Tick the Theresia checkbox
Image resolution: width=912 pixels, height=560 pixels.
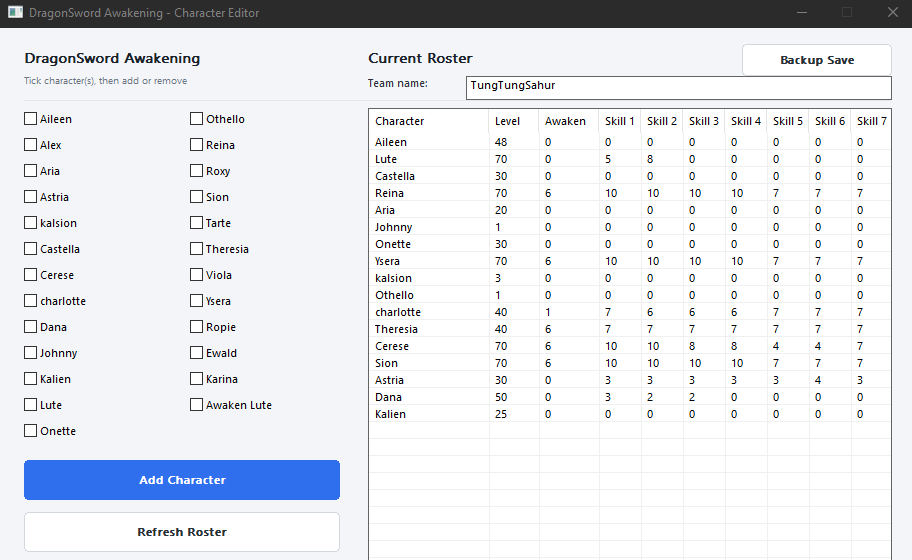[x=196, y=249]
